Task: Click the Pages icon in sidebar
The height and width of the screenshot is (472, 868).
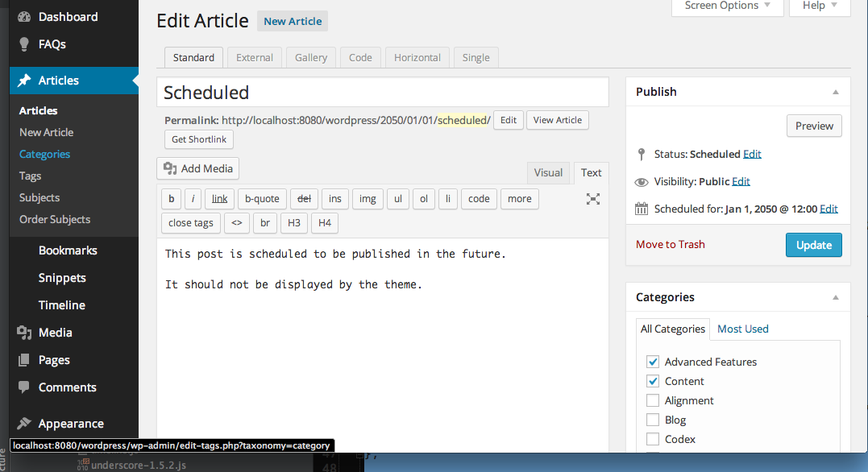Action: coord(24,360)
